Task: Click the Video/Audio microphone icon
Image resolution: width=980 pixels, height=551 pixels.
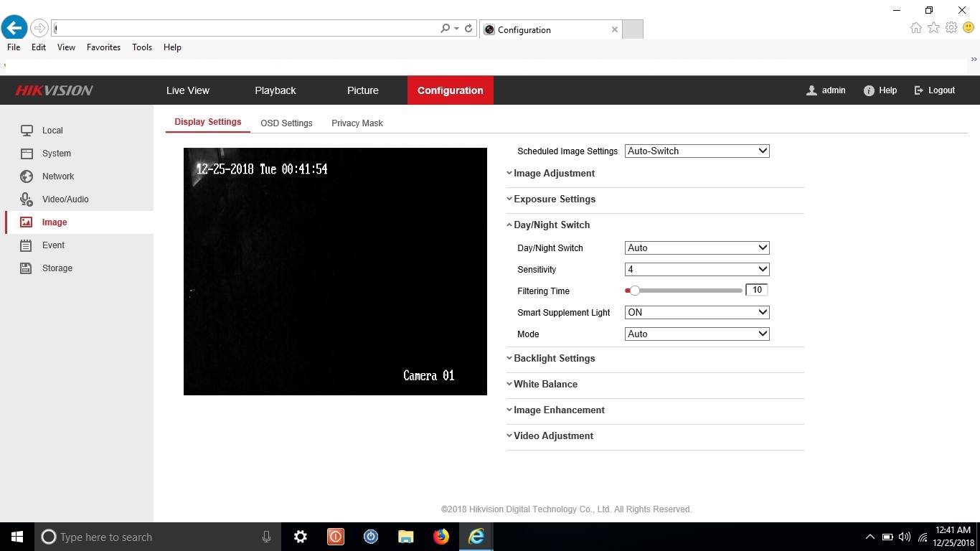Action: [x=27, y=199]
